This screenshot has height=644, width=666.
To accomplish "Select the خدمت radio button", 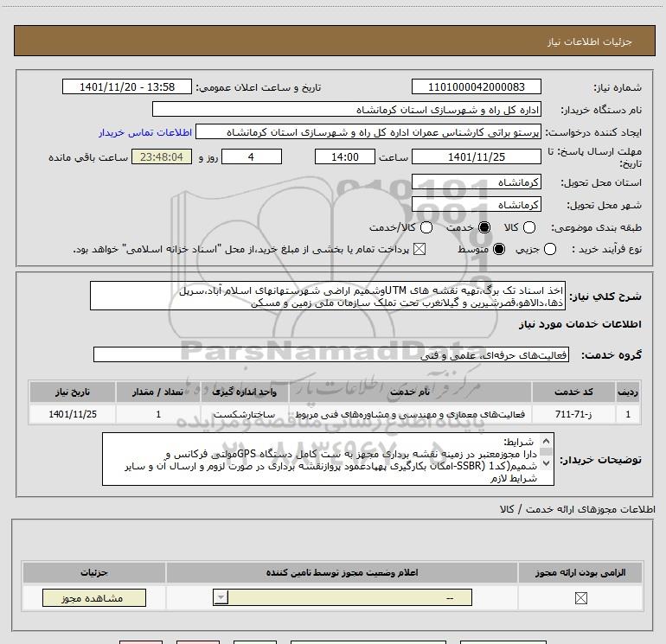I will pos(483,227).
